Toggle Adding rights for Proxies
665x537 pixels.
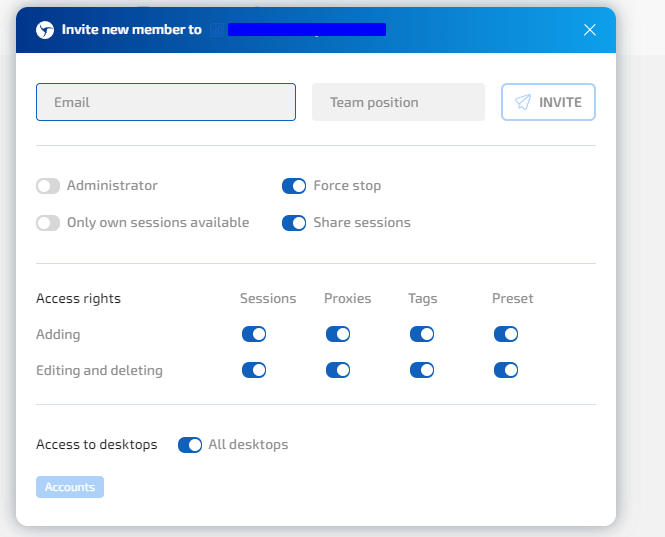338,334
